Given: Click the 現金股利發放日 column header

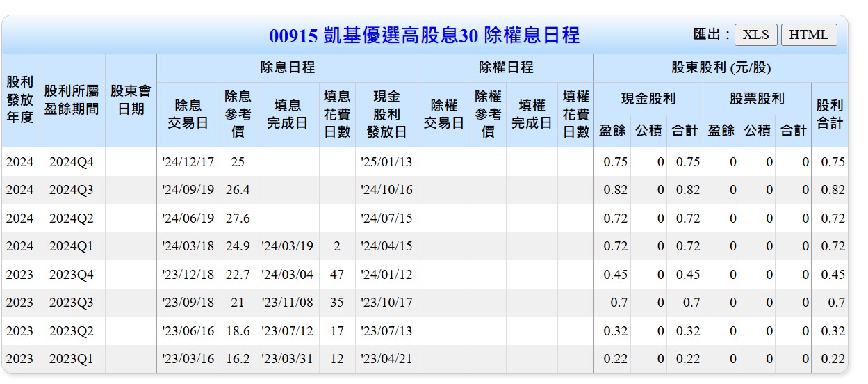Looking at the screenshot, I should coord(386,114).
